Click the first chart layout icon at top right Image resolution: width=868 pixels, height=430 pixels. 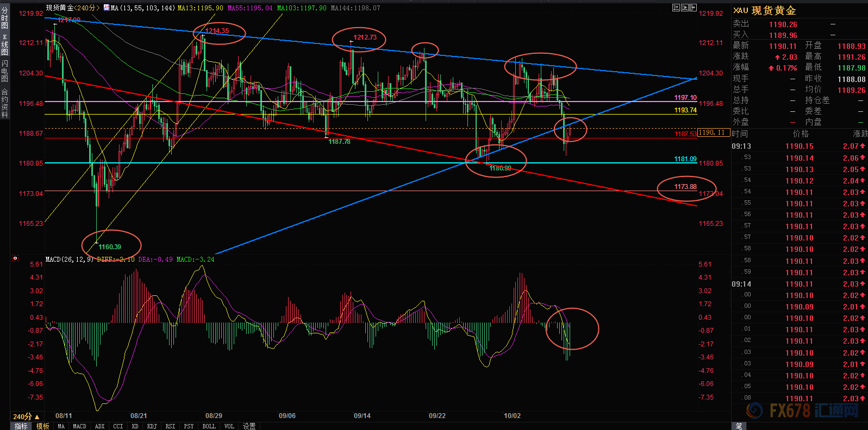(676, 8)
